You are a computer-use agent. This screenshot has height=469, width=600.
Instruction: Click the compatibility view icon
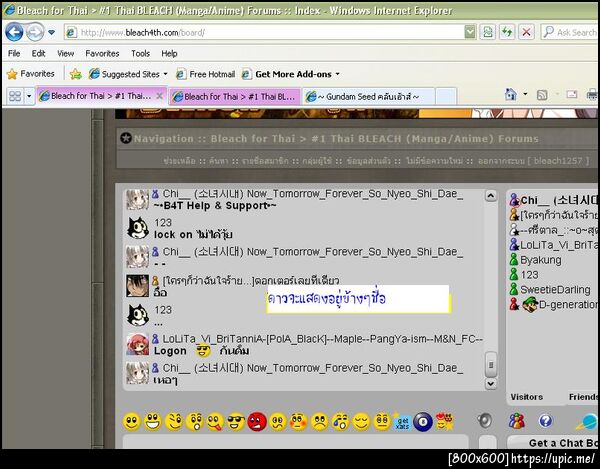(x=488, y=33)
